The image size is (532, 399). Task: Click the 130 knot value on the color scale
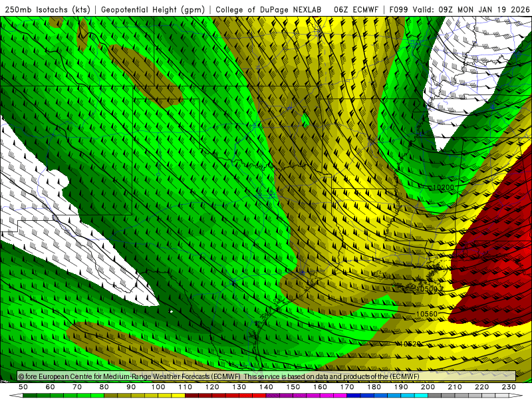[239, 387]
